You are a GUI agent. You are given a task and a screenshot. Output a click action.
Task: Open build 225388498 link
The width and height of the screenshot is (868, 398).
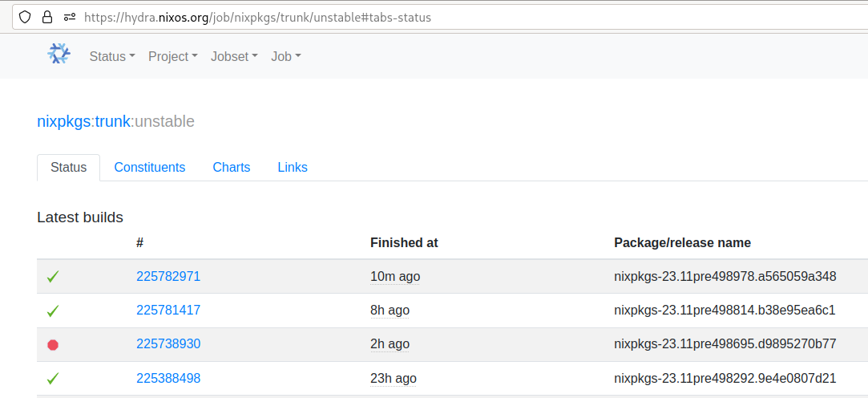pos(168,379)
